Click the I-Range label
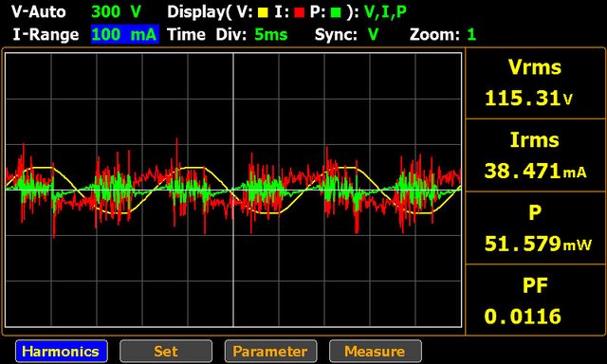This screenshot has width=607, height=364. point(46,34)
